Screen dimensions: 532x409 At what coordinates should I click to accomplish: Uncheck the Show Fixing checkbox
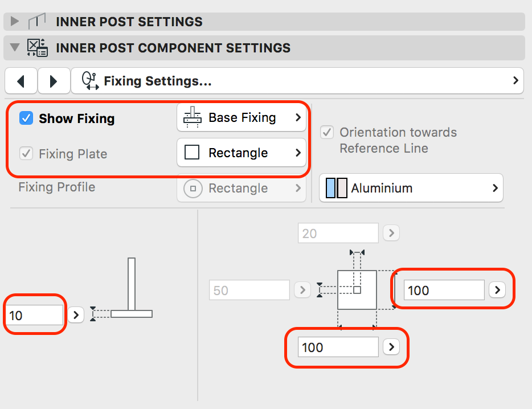tap(26, 118)
